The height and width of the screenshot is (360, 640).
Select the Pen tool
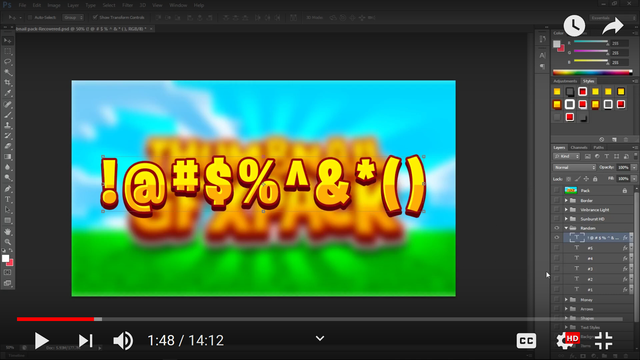(7, 189)
